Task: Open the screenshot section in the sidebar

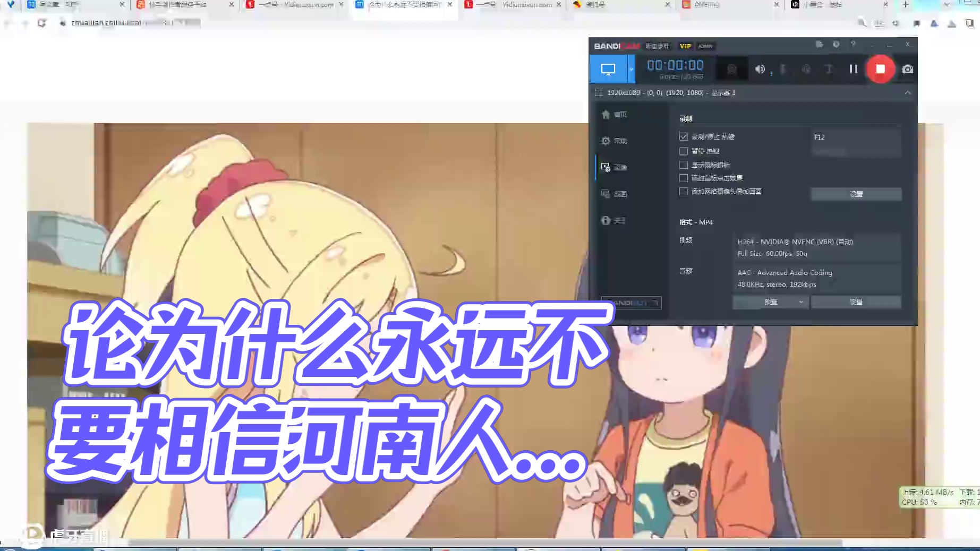Action: pyautogui.click(x=614, y=194)
